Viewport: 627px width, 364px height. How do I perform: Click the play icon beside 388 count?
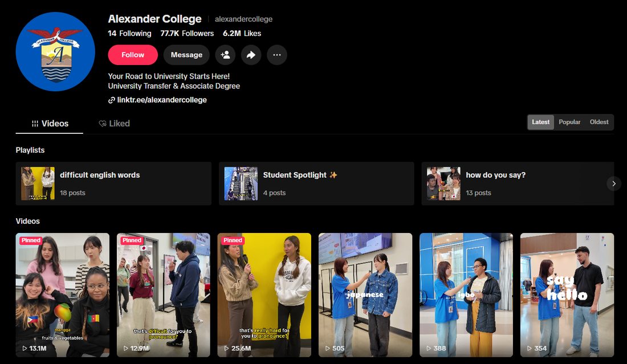click(x=428, y=349)
